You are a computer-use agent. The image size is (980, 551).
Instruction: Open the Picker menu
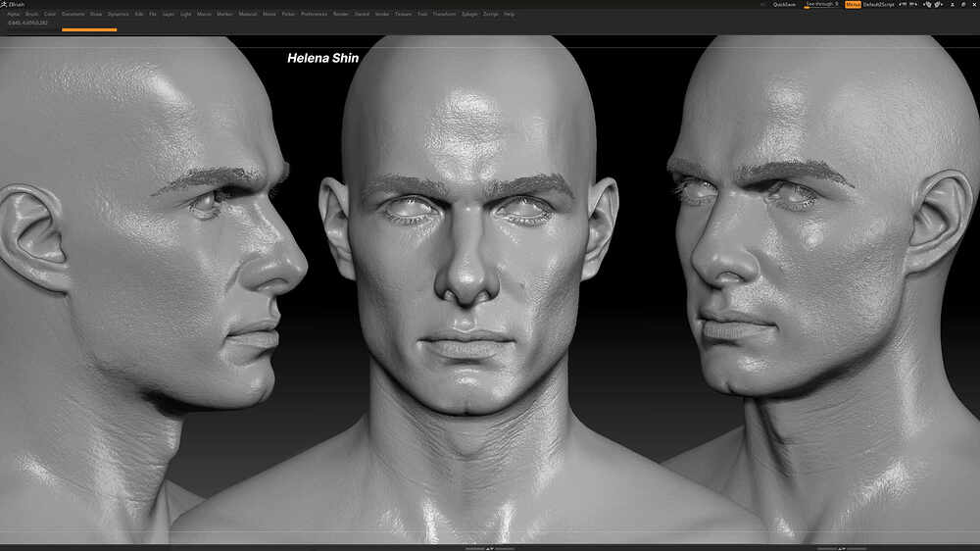click(288, 14)
